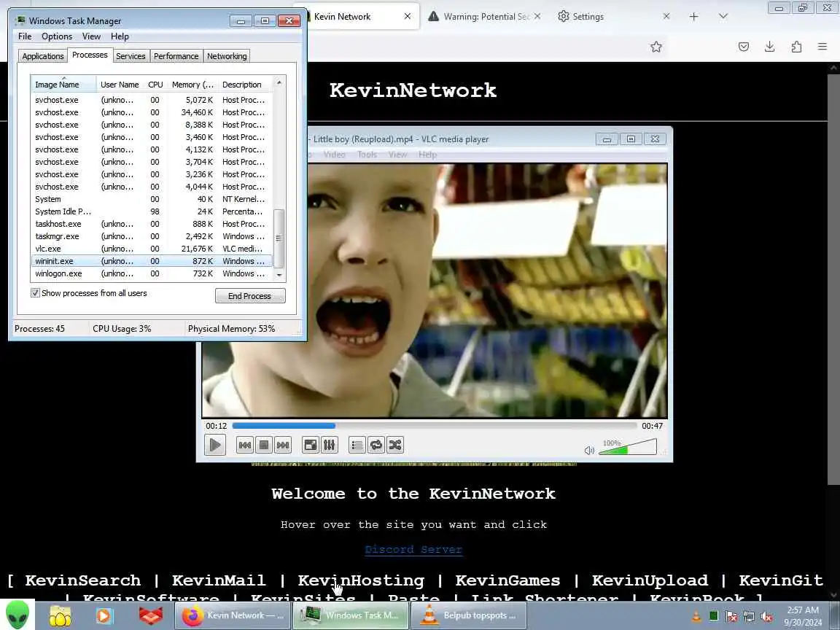Open Task Manager Options menu

click(57, 36)
